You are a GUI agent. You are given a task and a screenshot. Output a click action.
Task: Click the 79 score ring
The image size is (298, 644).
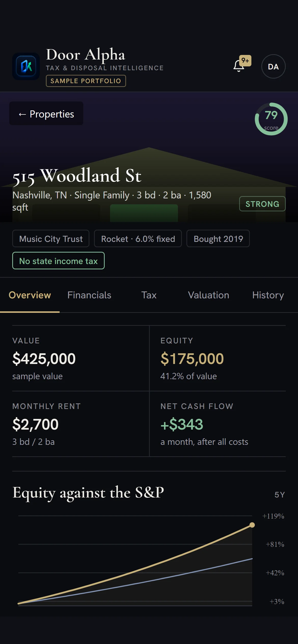271,119
